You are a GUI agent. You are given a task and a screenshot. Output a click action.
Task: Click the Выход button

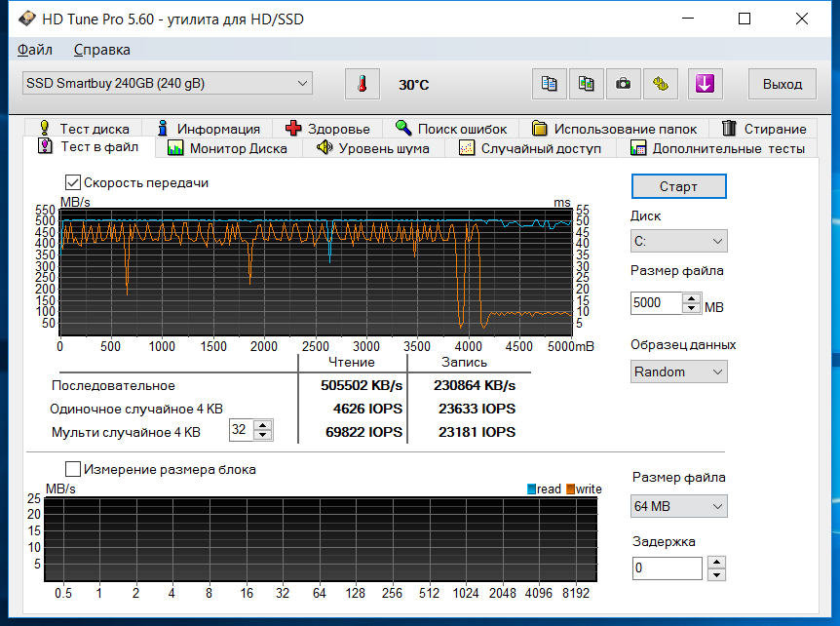tap(783, 84)
